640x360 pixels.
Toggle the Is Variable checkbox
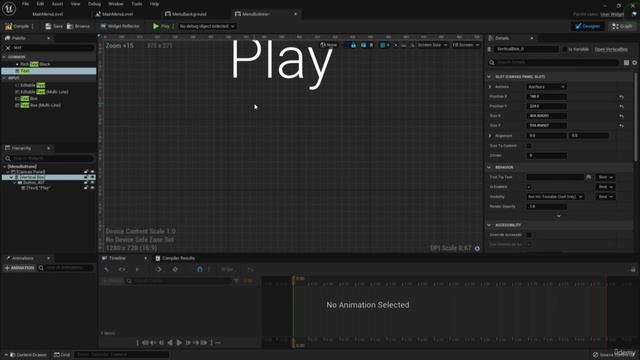click(564, 49)
